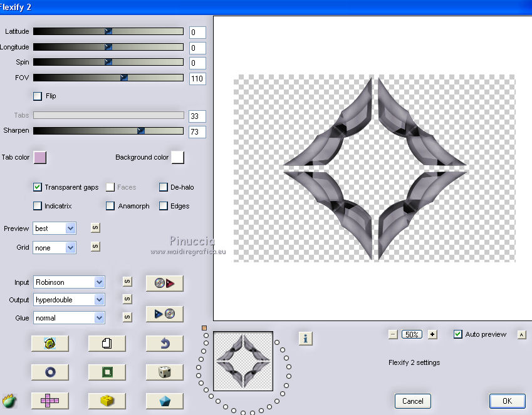The width and height of the screenshot is (532, 415).
Task: Click the Longitude value field
Action: tap(197, 48)
